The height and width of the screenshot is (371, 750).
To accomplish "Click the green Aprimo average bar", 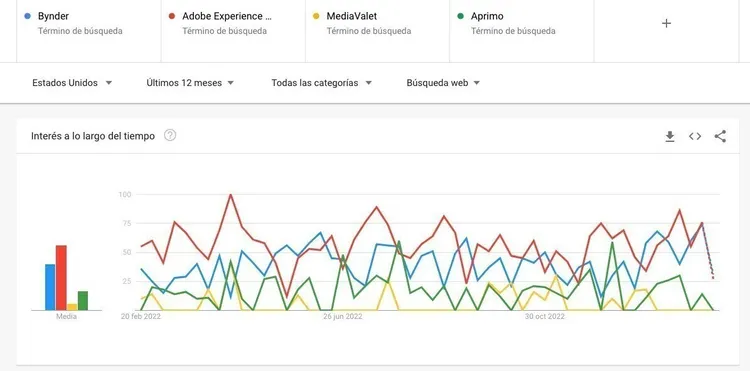I will click(83, 300).
